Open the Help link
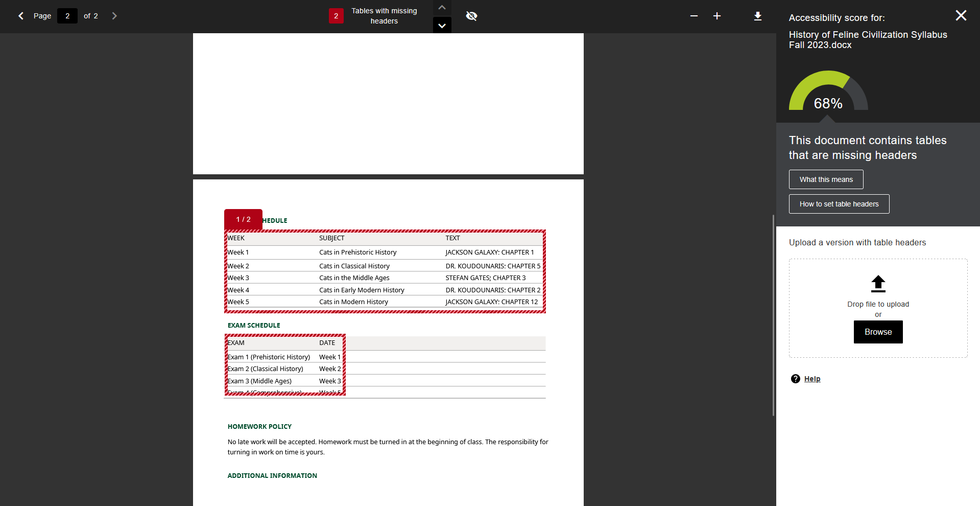This screenshot has width=980, height=506. [812, 379]
